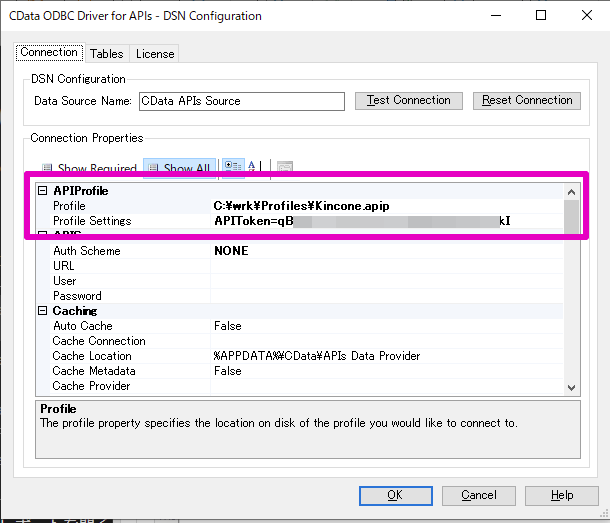
Task: Collapse the APIProfile category
Action: pos(42,191)
